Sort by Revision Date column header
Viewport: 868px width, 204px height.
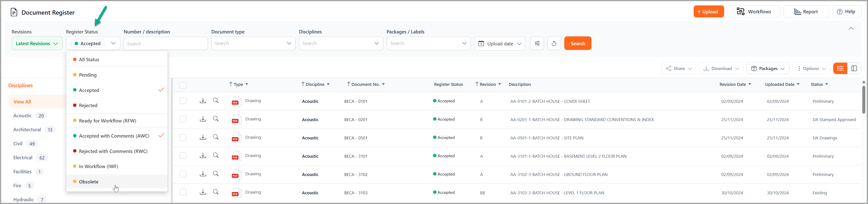point(735,84)
